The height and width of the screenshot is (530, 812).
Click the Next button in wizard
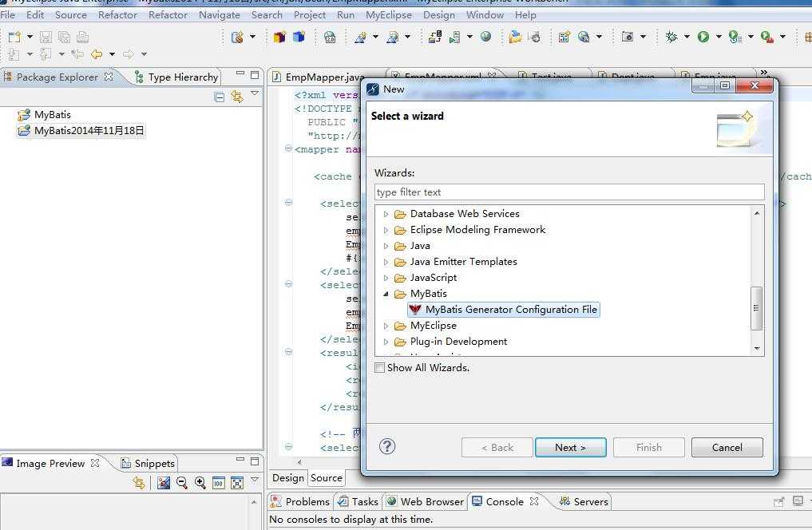click(570, 447)
